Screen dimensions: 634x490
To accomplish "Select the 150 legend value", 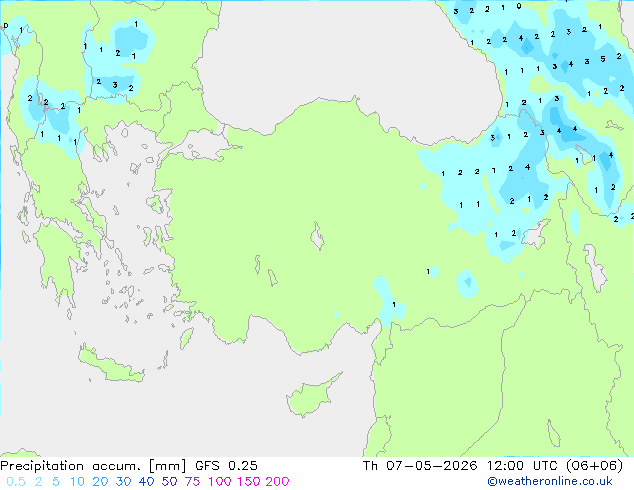I will 249,482.
